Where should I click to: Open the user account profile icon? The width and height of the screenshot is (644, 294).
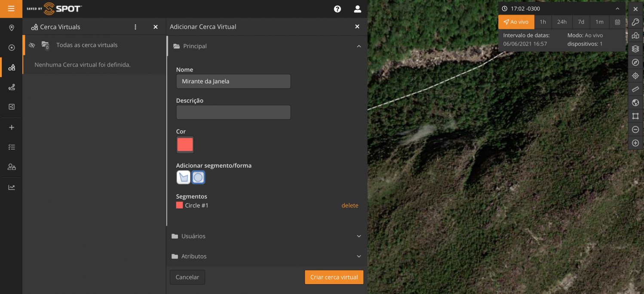[x=357, y=9]
